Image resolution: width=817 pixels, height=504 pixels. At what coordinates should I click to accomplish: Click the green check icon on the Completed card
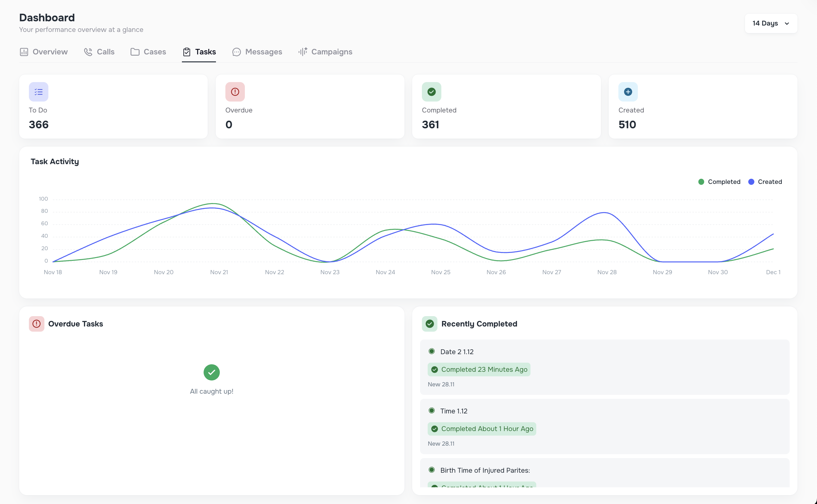coord(431,92)
